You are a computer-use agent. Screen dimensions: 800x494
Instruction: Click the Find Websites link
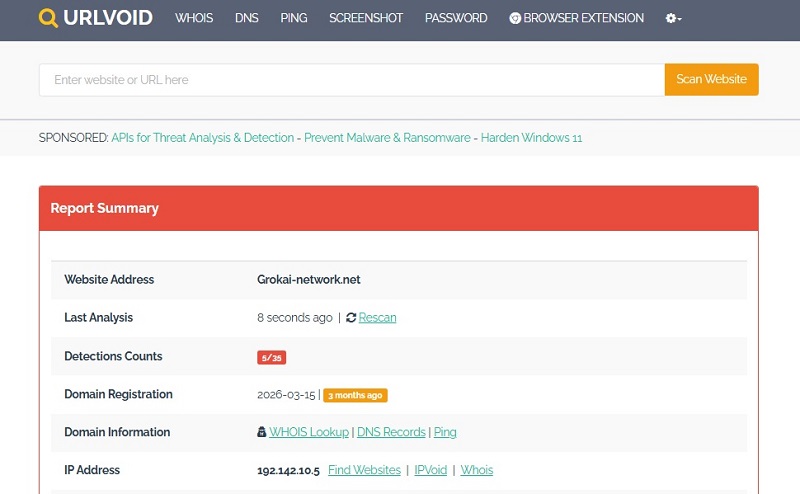tap(364, 470)
